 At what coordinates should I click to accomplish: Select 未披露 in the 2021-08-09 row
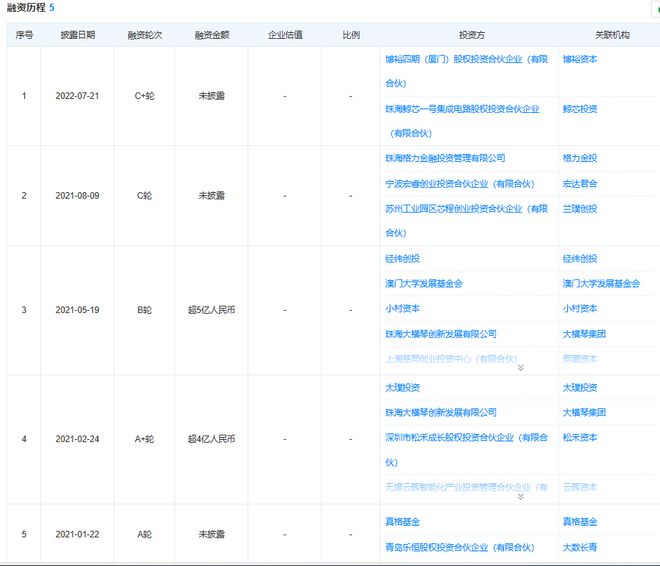tap(211, 196)
